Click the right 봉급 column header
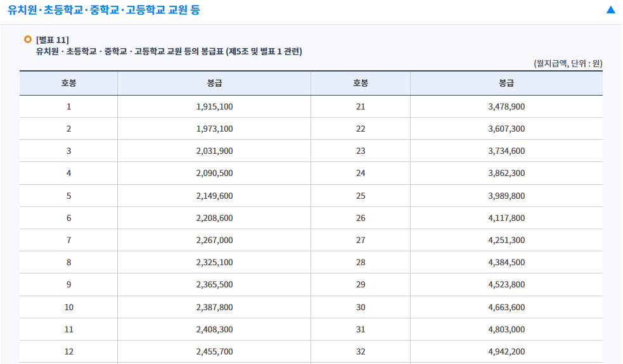 pos(506,83)
